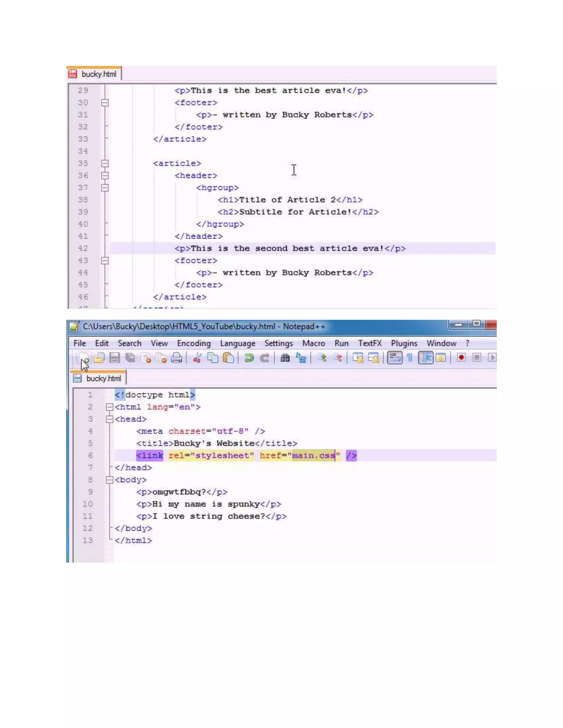Image resolution: width=563 pixels, height=728 pixels.
Task: Click the Open file folder icon
Action: [99, 358]
